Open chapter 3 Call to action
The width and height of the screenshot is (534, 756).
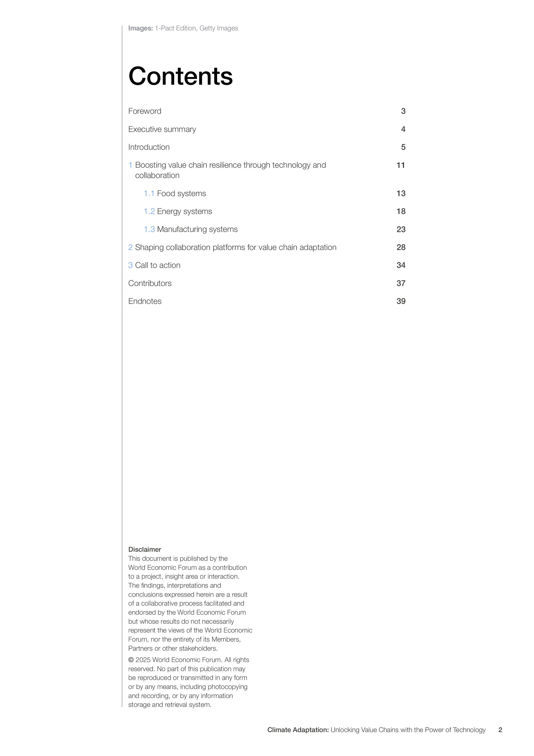[x=154, y=265]
